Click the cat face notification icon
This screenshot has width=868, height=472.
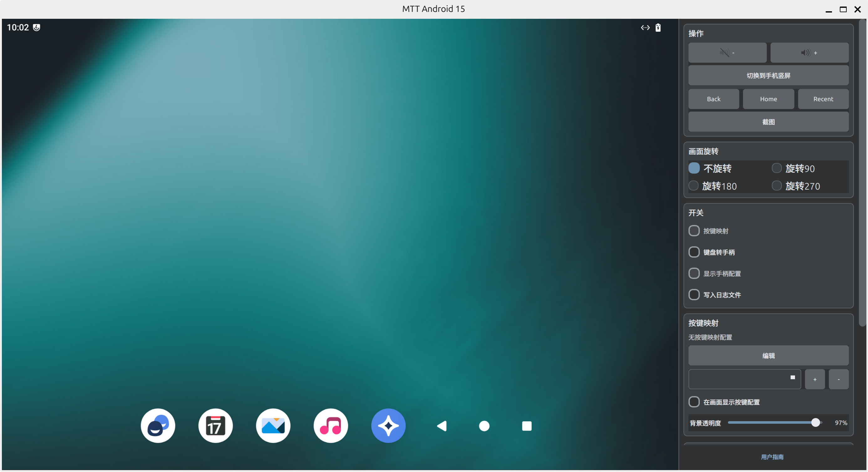(x=36, y=28)
